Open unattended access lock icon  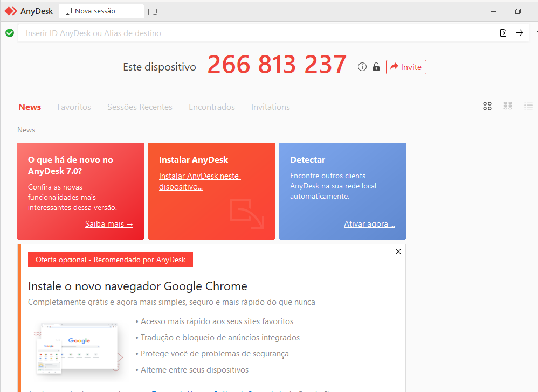click(x=376, y=67)
